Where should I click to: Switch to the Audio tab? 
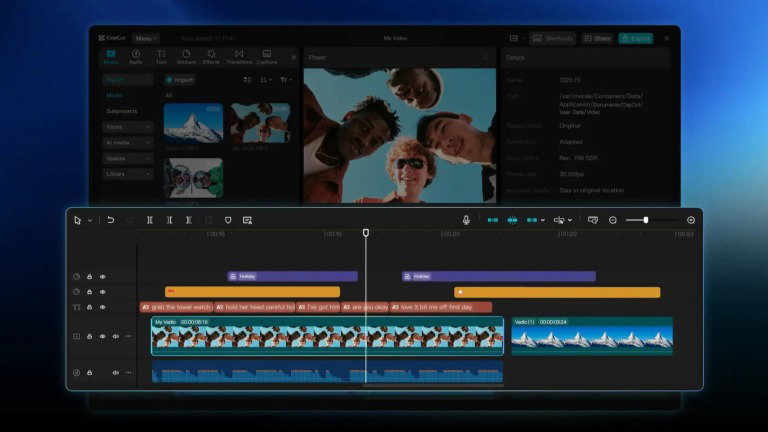click(x=136, y=57)
